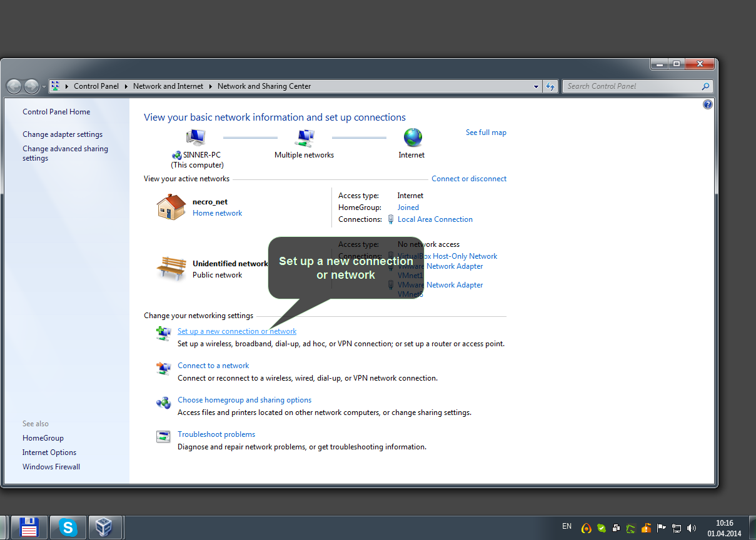Screen dimensions: 756x540
Task: Click the SINNER-PC computer icon
Action: point(196,137)
